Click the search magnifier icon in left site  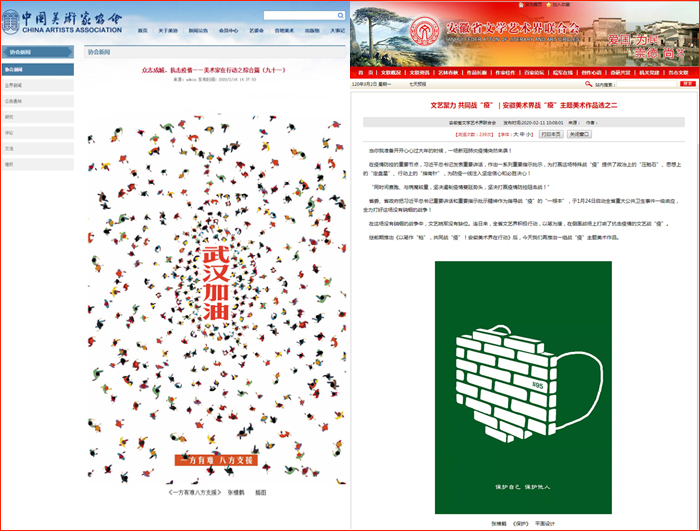click(339, 16)
